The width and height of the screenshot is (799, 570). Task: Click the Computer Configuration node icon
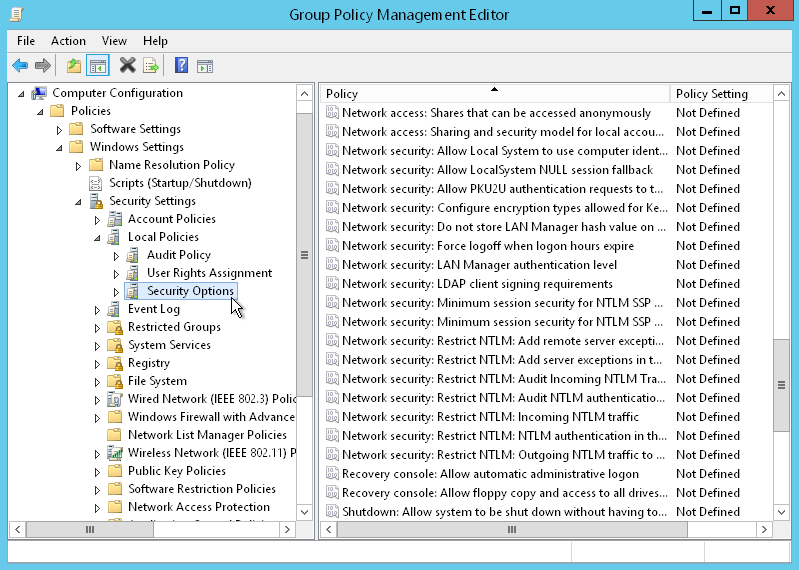click(x=39, y=93)
